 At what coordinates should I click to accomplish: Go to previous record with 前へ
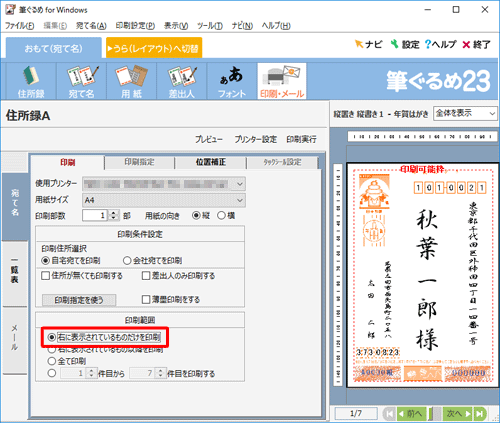[x=411, y=414]
